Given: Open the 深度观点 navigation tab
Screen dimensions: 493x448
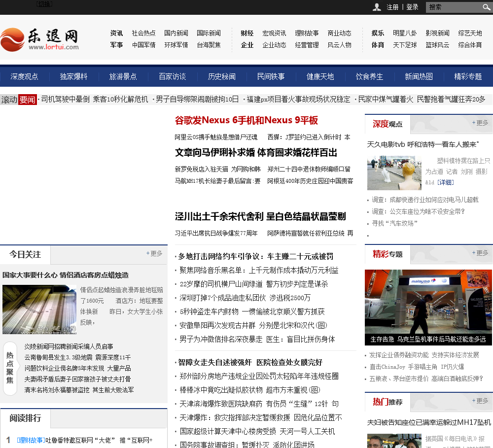Looking at the screenshot, I should point(24,76).
